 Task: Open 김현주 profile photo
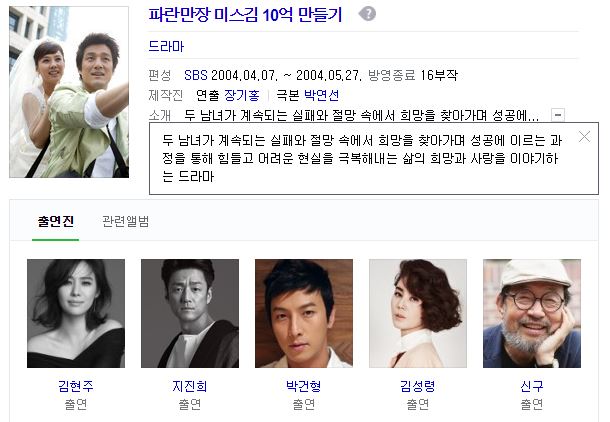[76, 313]
